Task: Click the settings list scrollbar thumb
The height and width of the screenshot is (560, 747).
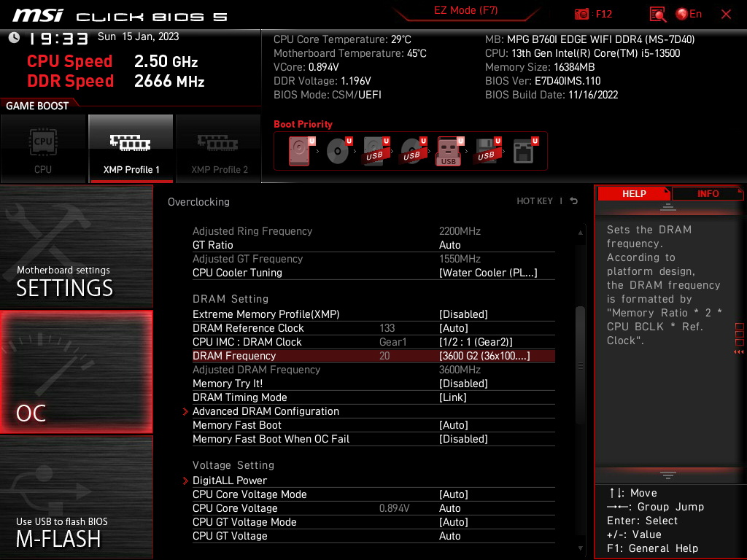Action: click(x=580, y=365)
